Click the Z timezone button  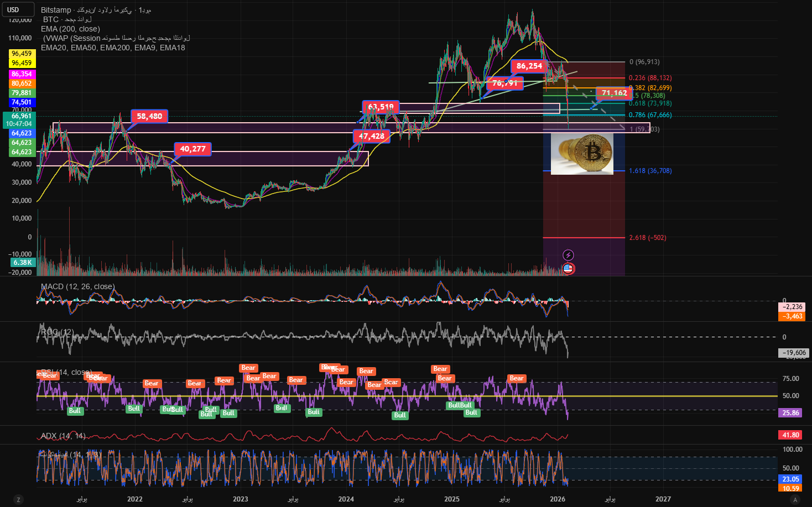point(18,499)
